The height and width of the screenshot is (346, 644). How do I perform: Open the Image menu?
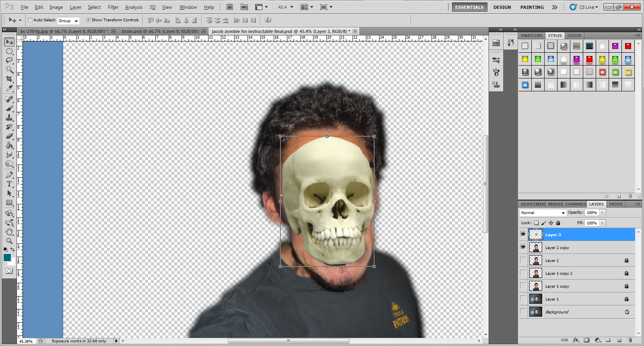tap(56, 7)
